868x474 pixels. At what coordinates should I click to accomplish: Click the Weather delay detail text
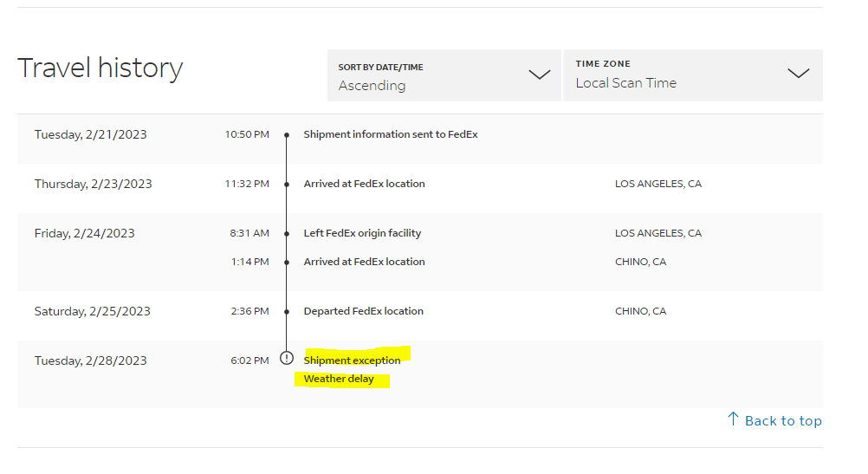[x=339, y=379]
